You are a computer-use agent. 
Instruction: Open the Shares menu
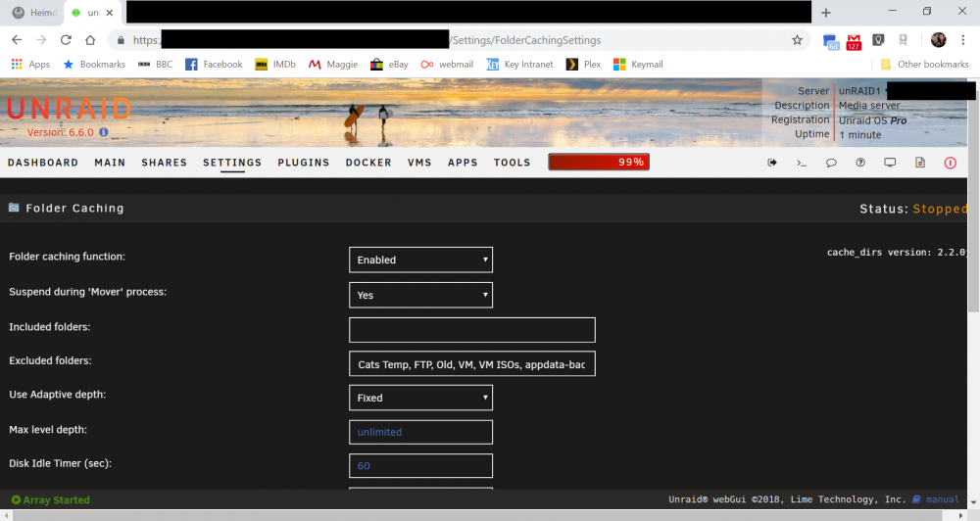click(165, 163)
